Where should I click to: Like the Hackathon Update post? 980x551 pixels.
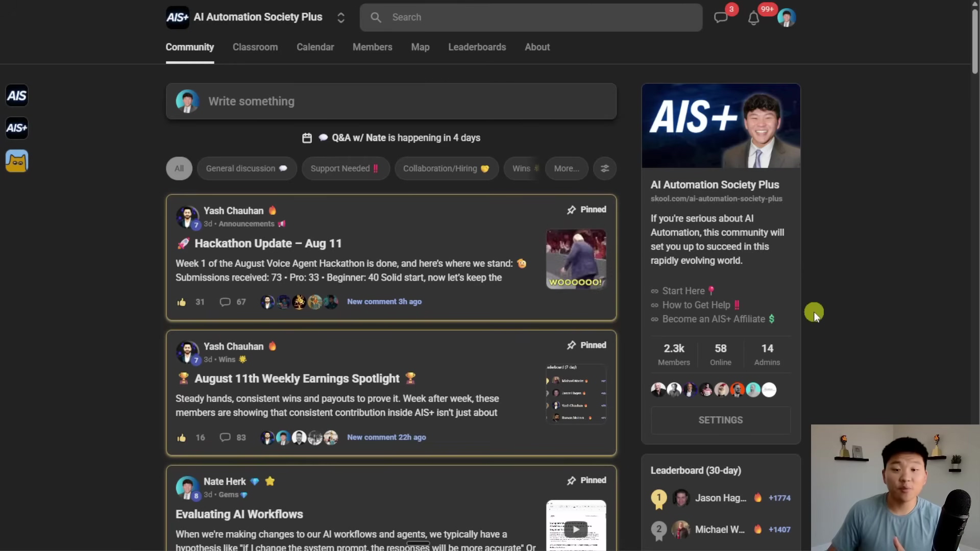[x=182, y=302]
